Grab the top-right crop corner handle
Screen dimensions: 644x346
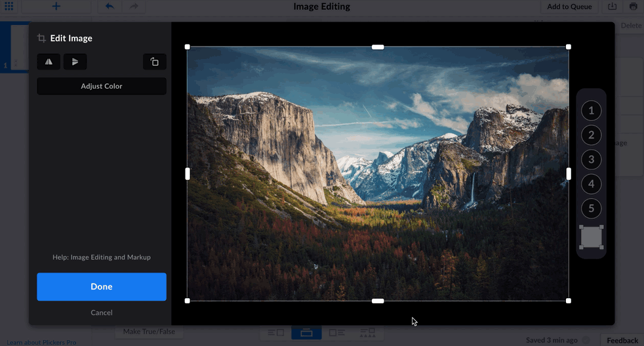coord(569,47)
